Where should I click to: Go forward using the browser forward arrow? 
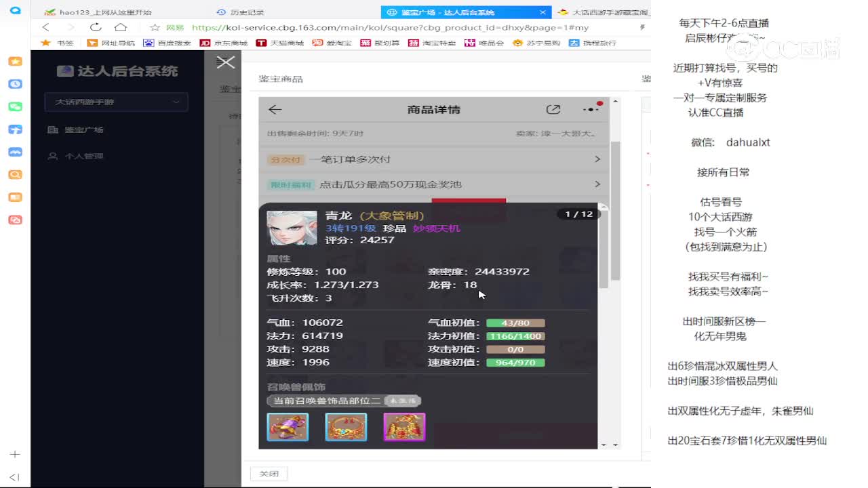70,27
